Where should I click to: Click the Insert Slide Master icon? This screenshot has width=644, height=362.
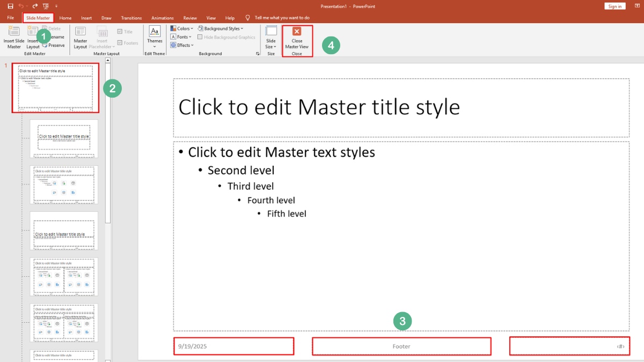tap(13, 36)
